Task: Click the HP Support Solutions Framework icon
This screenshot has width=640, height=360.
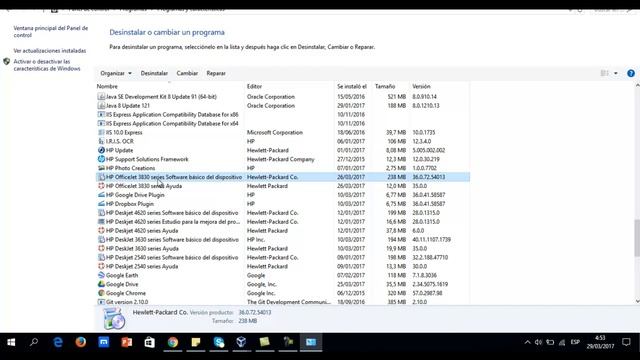Action: [x=101, y=159]
